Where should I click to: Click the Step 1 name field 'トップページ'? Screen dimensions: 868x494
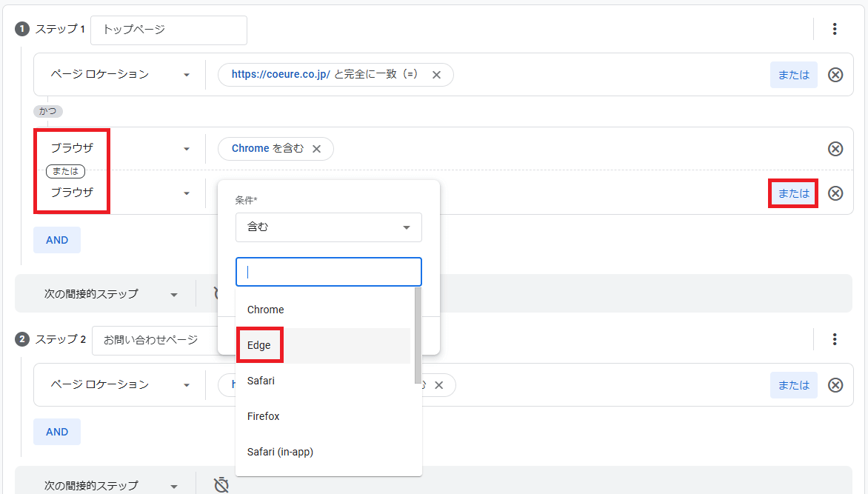coord(169,30)
